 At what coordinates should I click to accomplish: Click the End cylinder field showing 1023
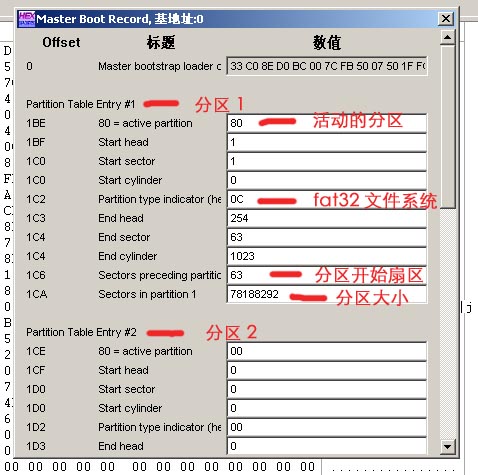(327, 256)
